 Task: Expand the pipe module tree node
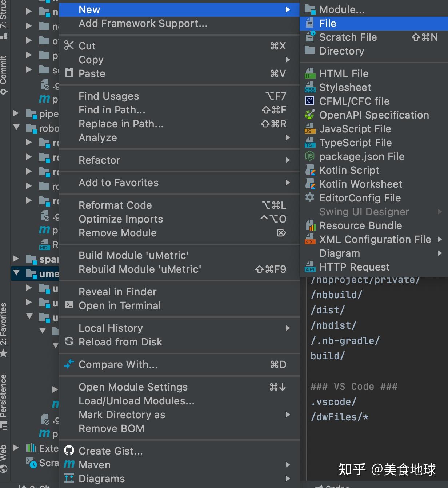[x=16, y=113]
